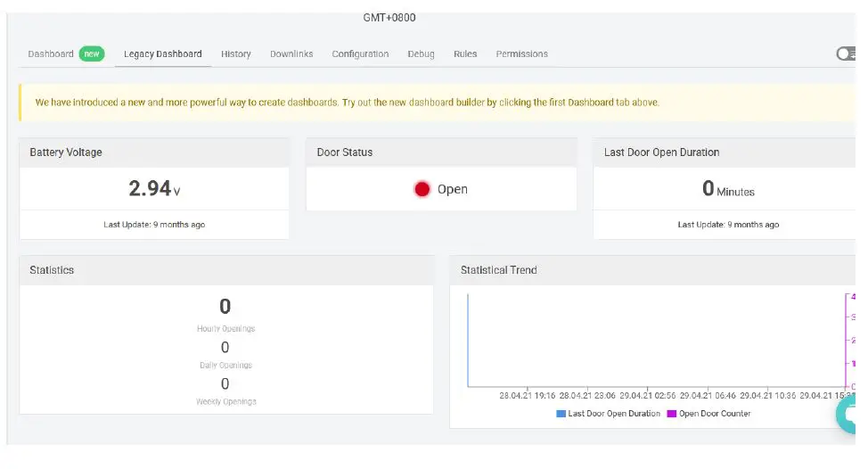Toggle the switch at top right
Image resolution: width=868 pixels, height=469 pixels.
846,53
